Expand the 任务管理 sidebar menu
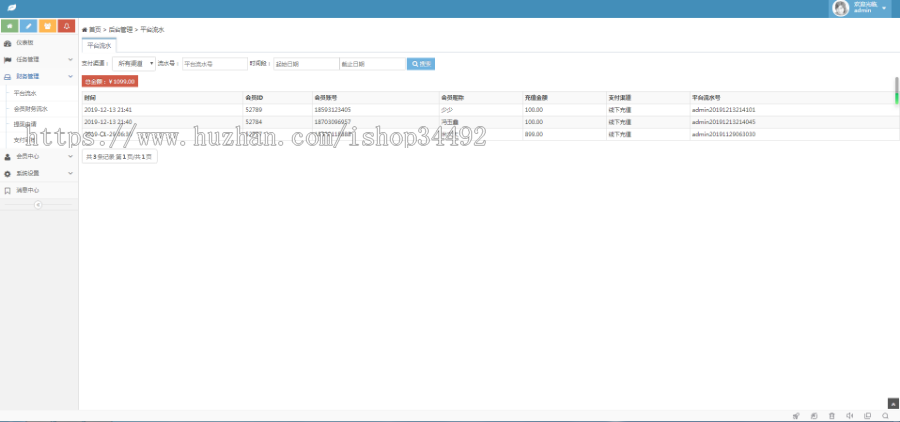Viewport: 900px width, 422px height. pos(38,59)
